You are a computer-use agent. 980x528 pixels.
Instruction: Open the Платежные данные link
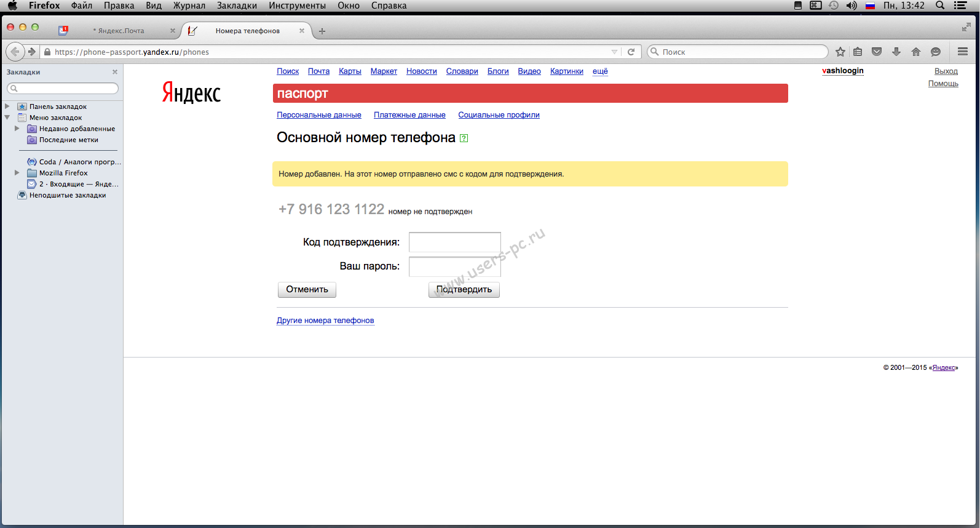(409, 115)
